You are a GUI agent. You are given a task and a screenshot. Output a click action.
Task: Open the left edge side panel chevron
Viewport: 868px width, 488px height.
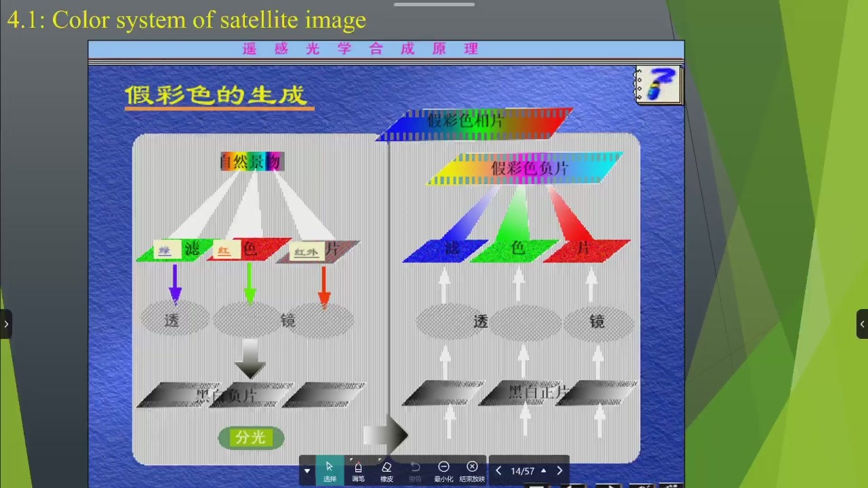(x=6, y=324)
